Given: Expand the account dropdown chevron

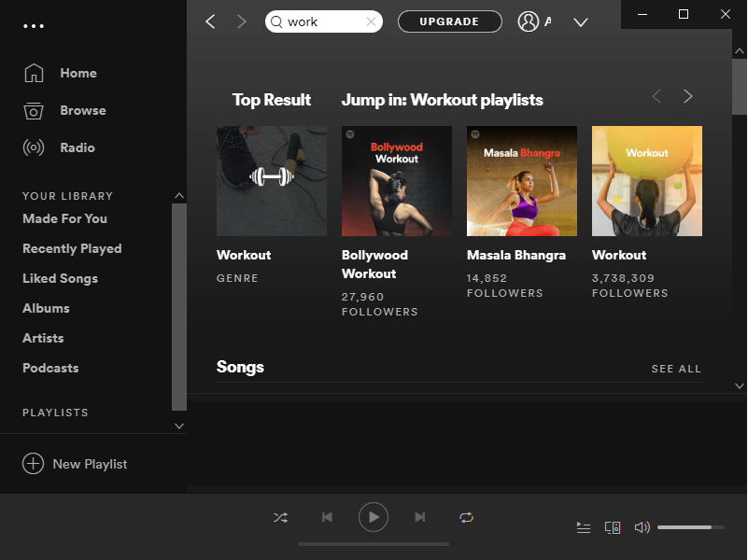Looking at the screenshot, I should pos(581,21).
